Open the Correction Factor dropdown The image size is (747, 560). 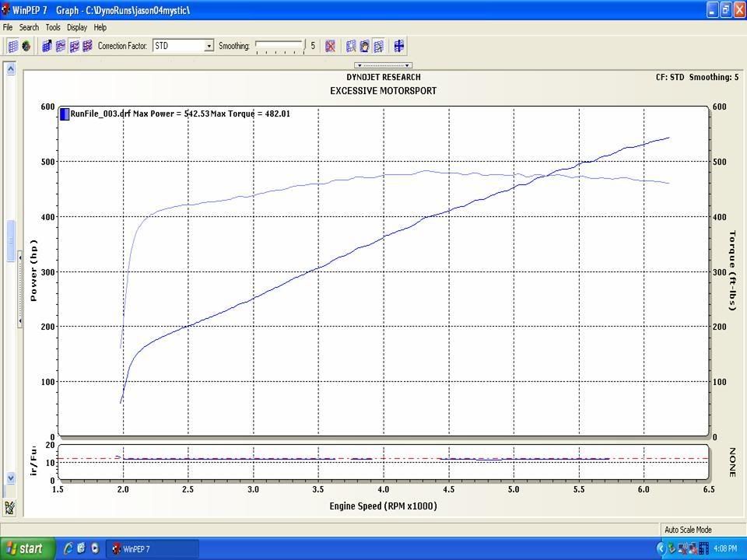(209, 46)
